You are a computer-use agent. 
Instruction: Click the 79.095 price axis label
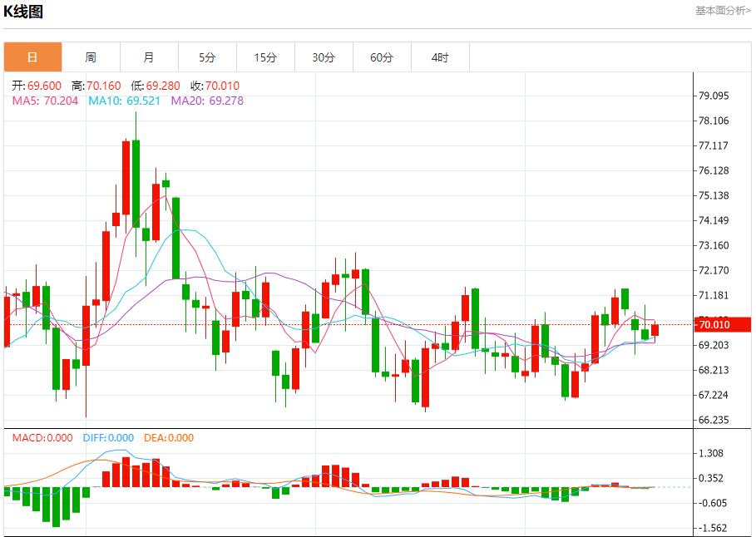(x=714, y=96)
